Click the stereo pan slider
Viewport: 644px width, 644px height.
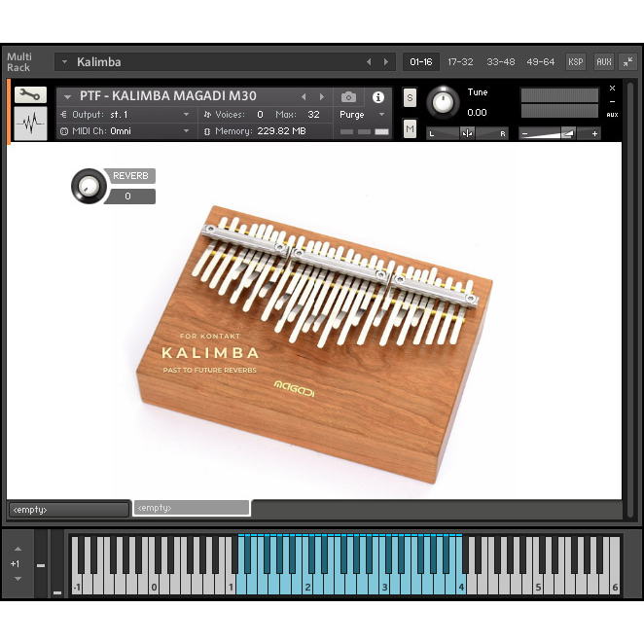[x=467, y=133]
